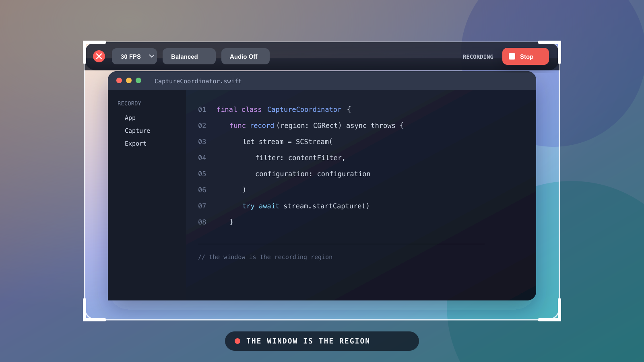The image size is (644, 362).
Task: Maximize the code window using green dot
Action: click(138, 80)
